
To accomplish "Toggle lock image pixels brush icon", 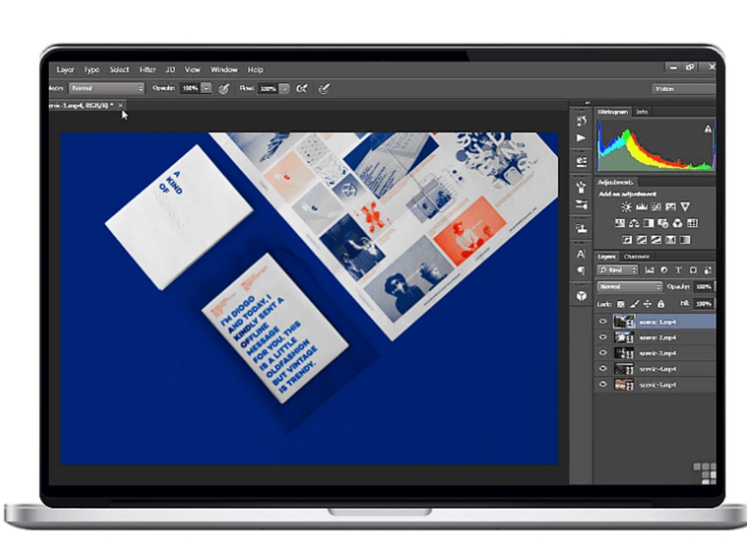I will point(634,304).
